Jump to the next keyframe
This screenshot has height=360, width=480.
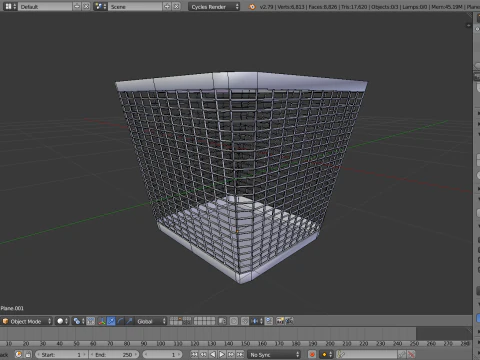click(x=231, y=355)
